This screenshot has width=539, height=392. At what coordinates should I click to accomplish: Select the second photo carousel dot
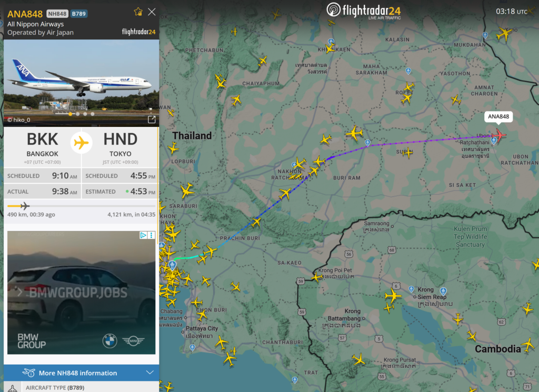(x=78, y=114)
